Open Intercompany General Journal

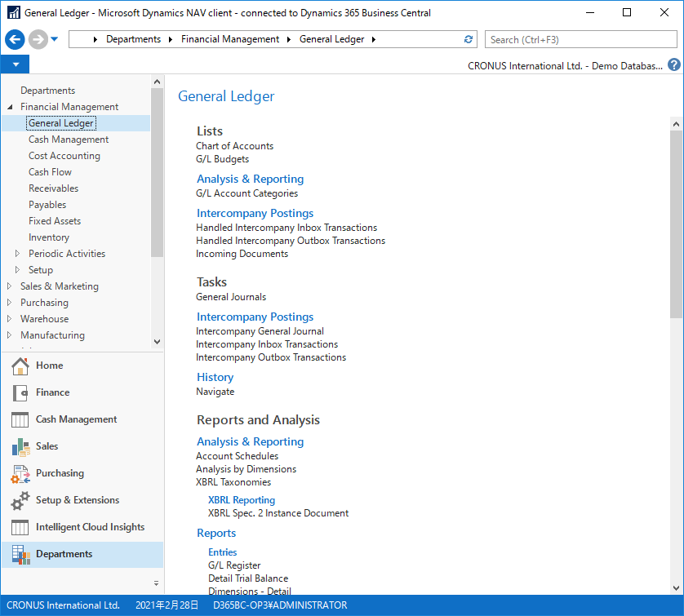tap(260, 331)
